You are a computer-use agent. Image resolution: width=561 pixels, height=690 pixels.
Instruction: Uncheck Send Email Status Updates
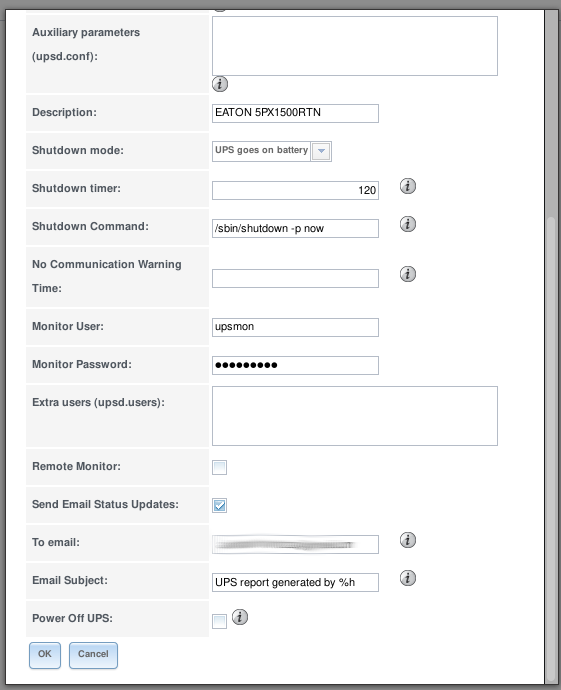(x=220, y=505)
